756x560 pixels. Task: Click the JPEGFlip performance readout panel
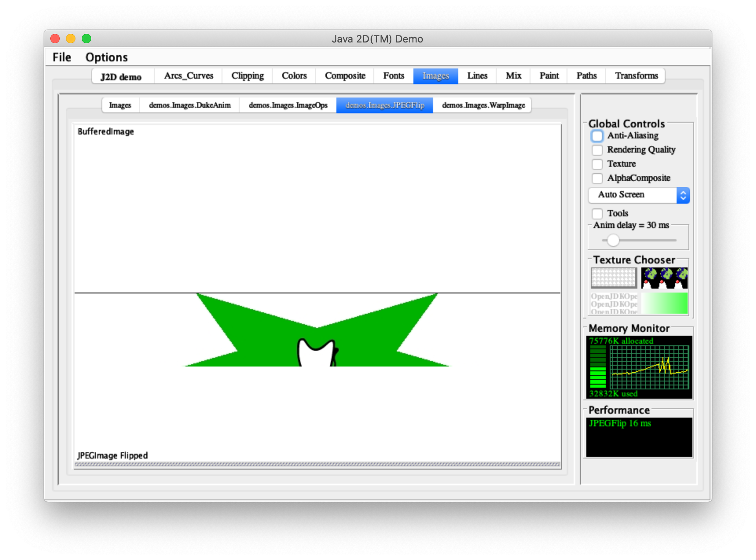(639, 437)
